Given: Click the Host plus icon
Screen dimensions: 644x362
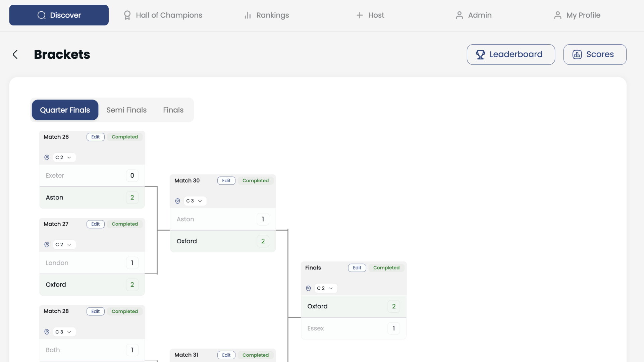Looking at the screenshot, I should pyautogui.click(x=360, y=15).
